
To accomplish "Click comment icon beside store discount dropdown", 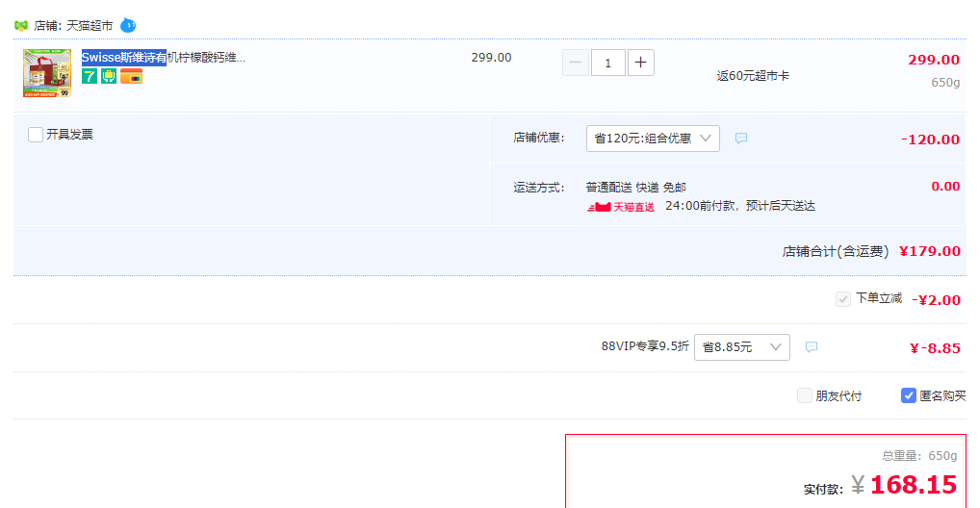I will [741, 139].
